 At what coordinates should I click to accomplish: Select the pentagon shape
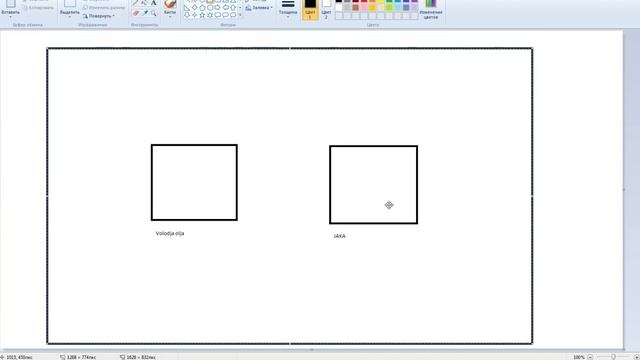click(202, 8)
